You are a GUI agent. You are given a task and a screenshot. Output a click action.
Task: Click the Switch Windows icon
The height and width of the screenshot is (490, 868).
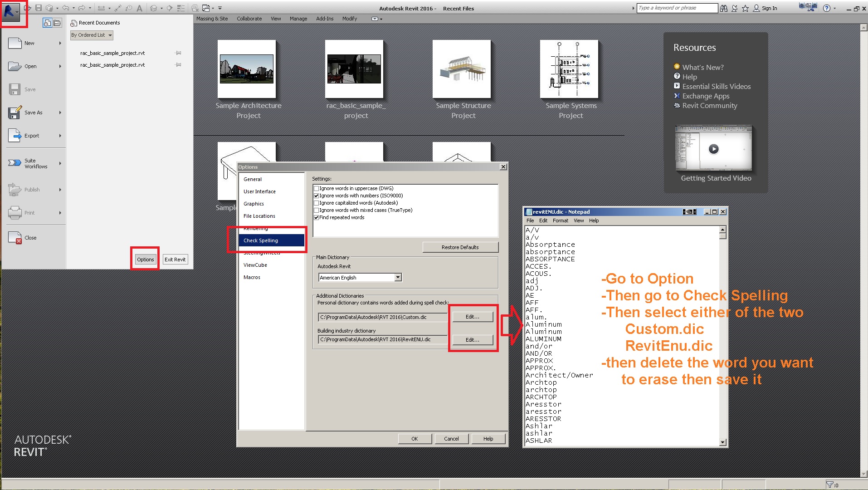tap(206, 8)
